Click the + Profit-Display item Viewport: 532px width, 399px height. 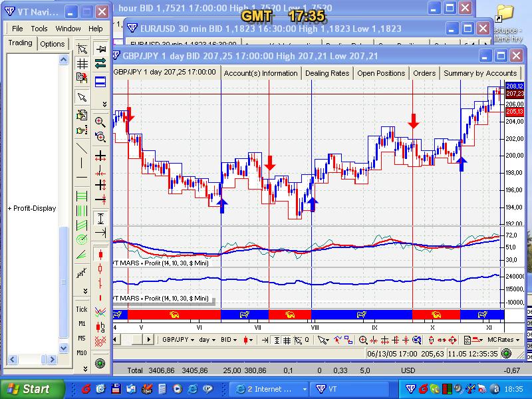tap(32, 208)
